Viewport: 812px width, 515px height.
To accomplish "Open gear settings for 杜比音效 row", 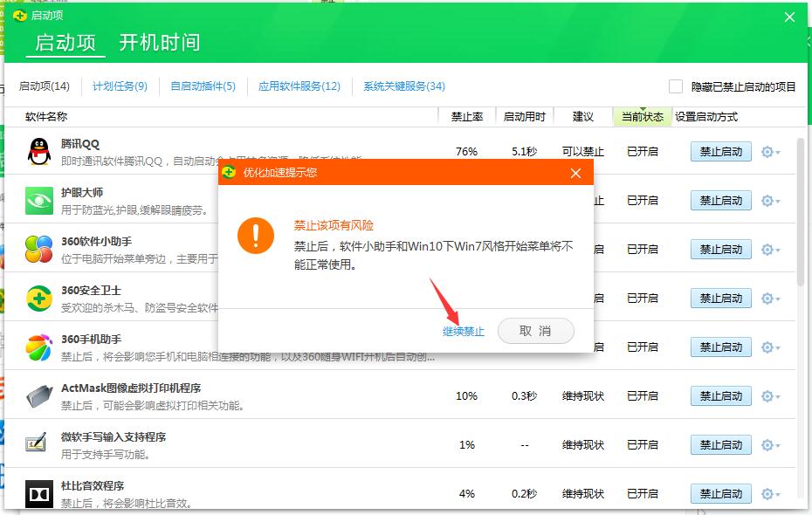I will click(x=770, y=494).
